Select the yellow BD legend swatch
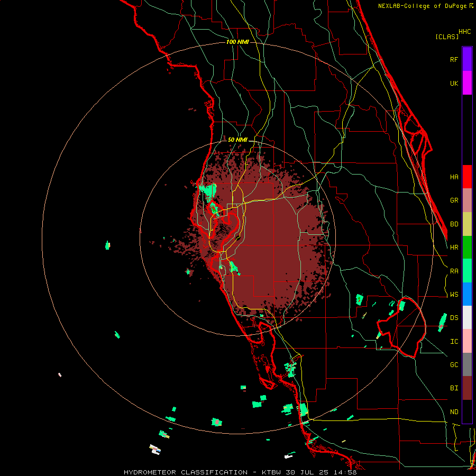Viewport: 476px width, 476px height. [467, 224]
